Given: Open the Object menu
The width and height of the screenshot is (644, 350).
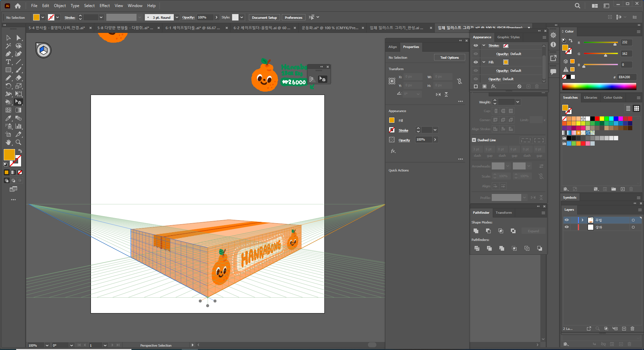Looking at the screenshot, I should [x=60, y=6].
